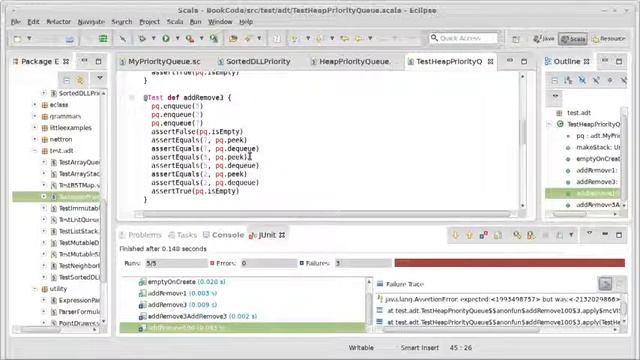The image size is (640, 360).
Task: Maximize the JUnit view panel
Action: click(619, 235)
